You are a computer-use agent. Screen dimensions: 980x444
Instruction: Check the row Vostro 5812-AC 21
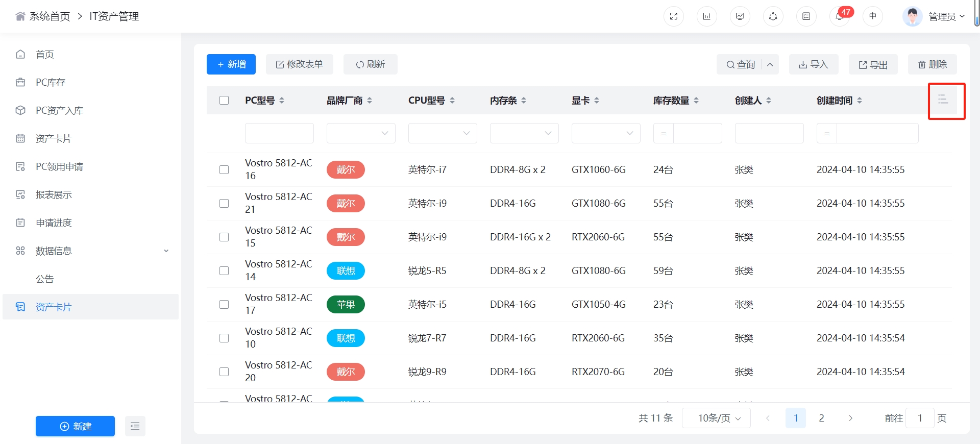[224, 203]
